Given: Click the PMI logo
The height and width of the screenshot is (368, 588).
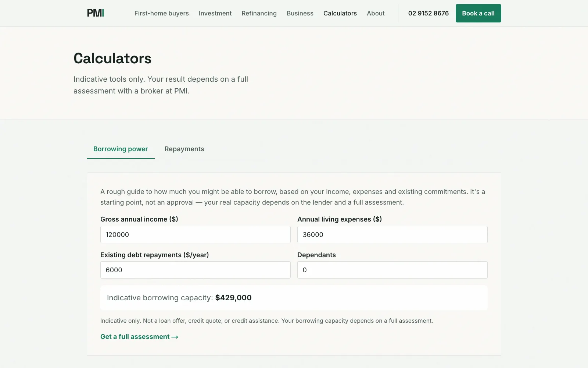Looking at the screenshot, I should 96,13.
